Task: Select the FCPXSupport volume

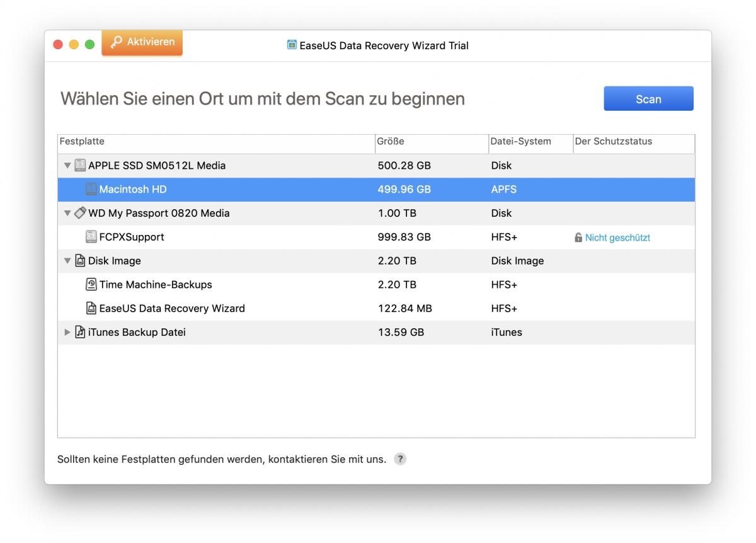Action: [376, 237]
